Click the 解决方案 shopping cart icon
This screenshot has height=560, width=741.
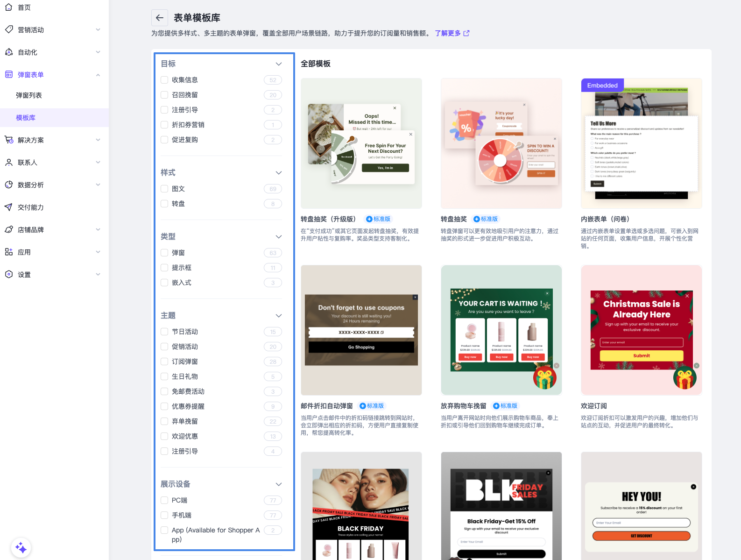point(9,140)
